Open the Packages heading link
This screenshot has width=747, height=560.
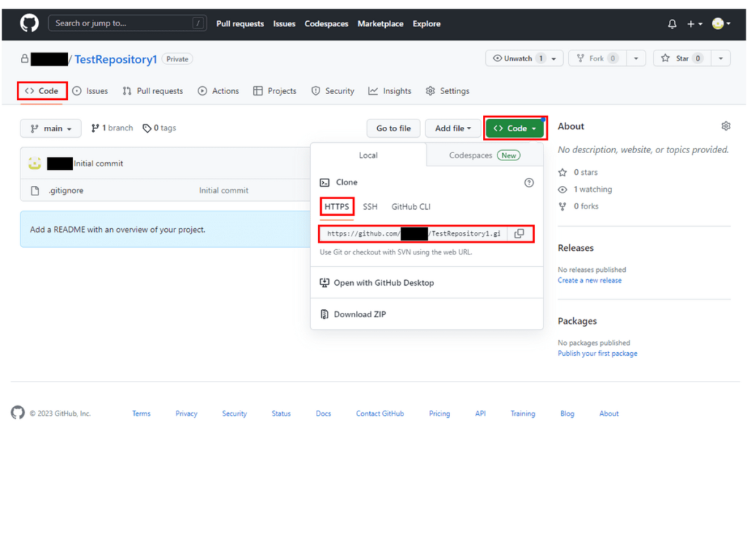pos(578,321)
